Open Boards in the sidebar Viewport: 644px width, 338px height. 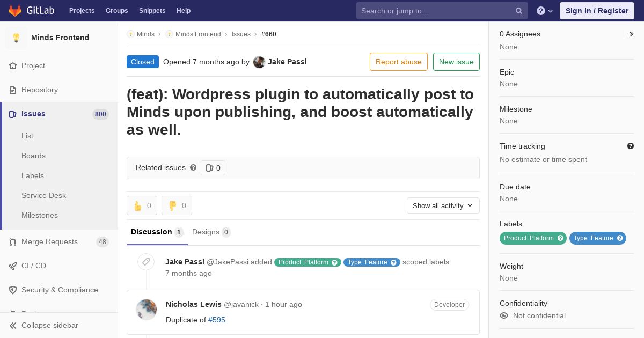[x=33, y=156]
